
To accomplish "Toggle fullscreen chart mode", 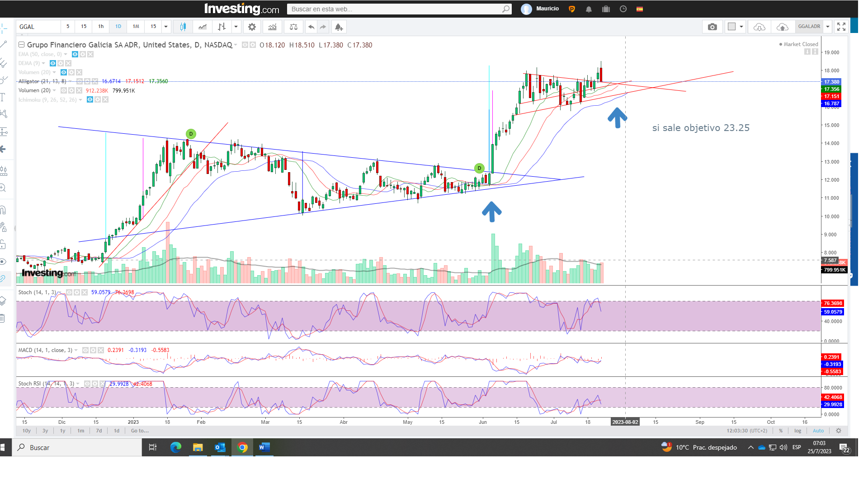I will (841, 27).
